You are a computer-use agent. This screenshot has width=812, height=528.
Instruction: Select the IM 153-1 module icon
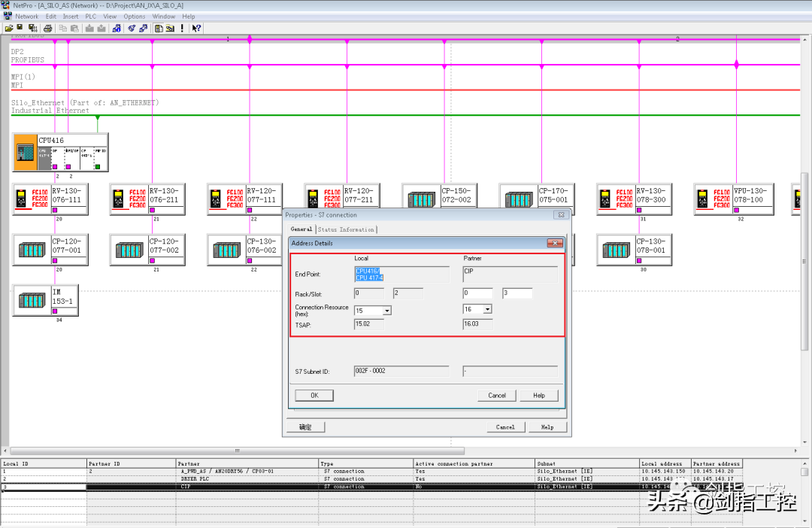[x=31, y=299]
